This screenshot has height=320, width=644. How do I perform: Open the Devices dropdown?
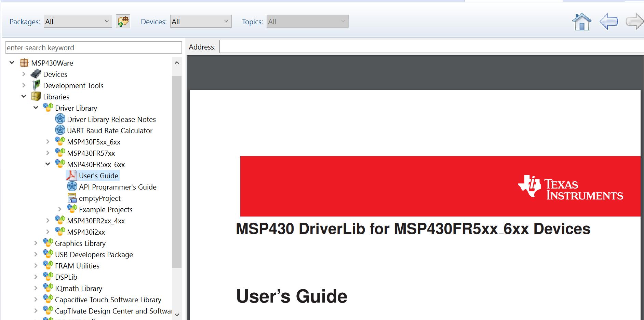(201, 22)
